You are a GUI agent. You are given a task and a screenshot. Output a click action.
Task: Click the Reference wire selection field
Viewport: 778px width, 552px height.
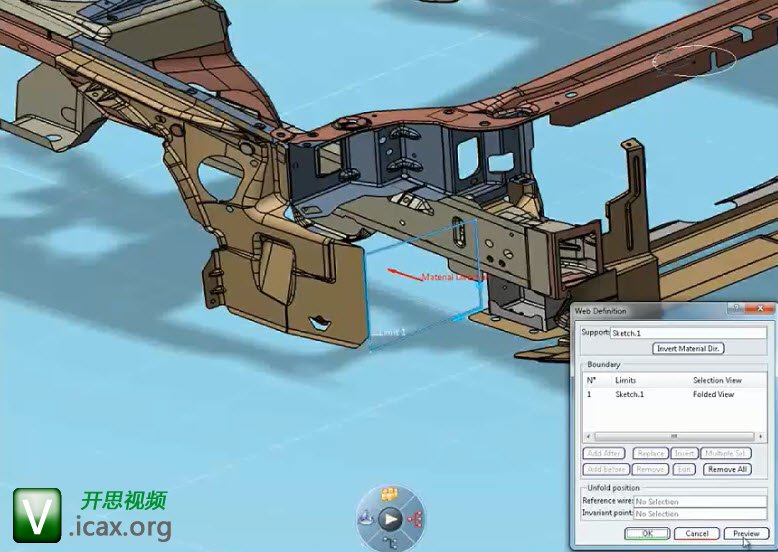coord(700,501)
